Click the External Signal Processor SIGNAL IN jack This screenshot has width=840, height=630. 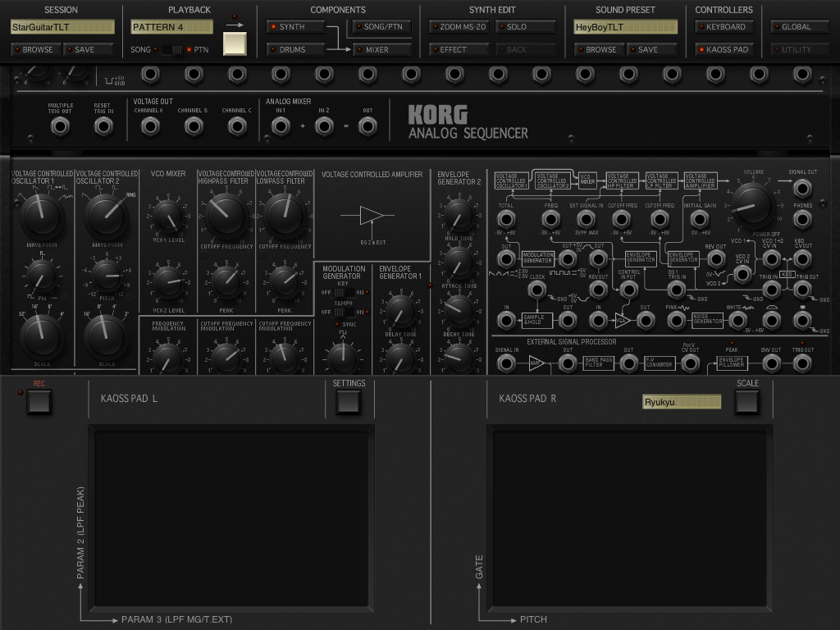pos(505,363)
